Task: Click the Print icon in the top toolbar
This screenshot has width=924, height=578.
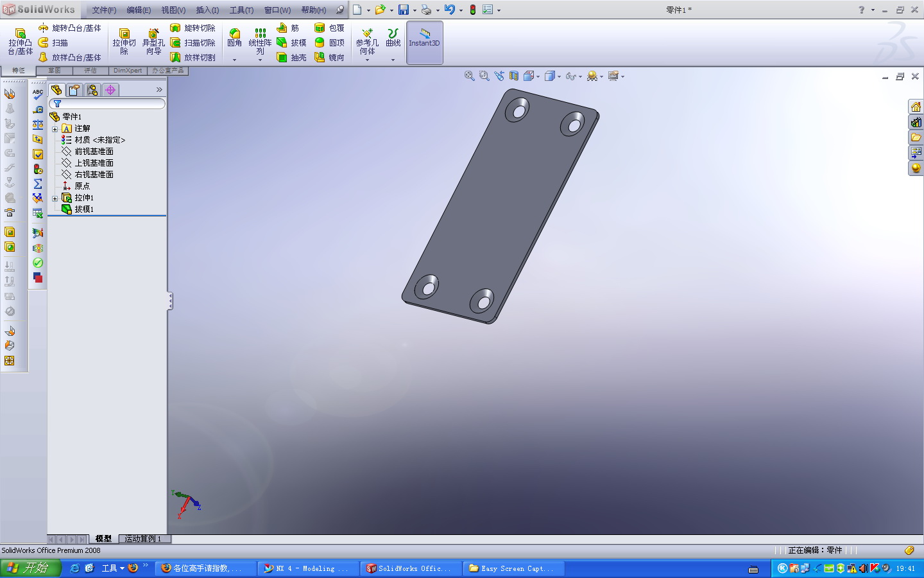Action: pyautogui.click(x=427, y=10)
